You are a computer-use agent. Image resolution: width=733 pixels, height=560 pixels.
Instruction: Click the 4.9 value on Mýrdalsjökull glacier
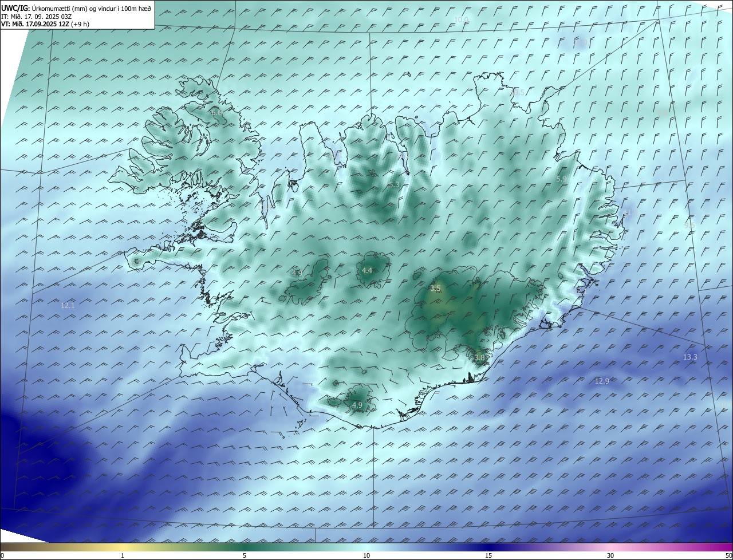click(357, 405)
